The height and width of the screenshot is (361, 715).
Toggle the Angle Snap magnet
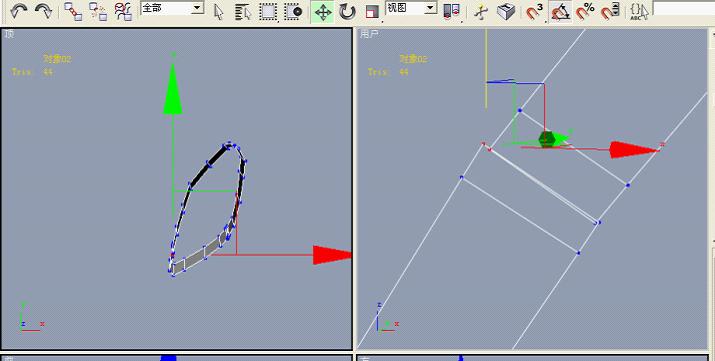[560, 12]
